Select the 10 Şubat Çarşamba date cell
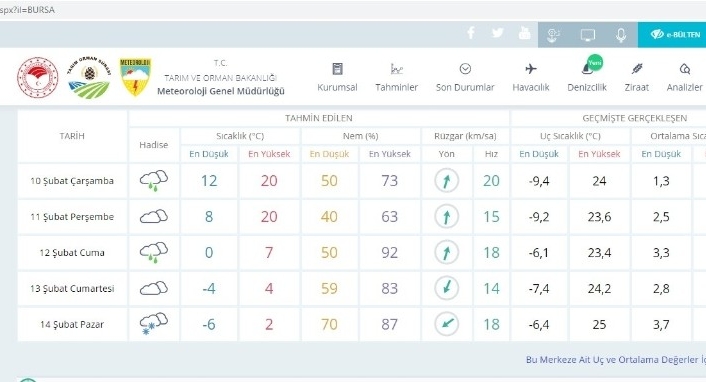The image size is (706, 382). coord(72,181)
